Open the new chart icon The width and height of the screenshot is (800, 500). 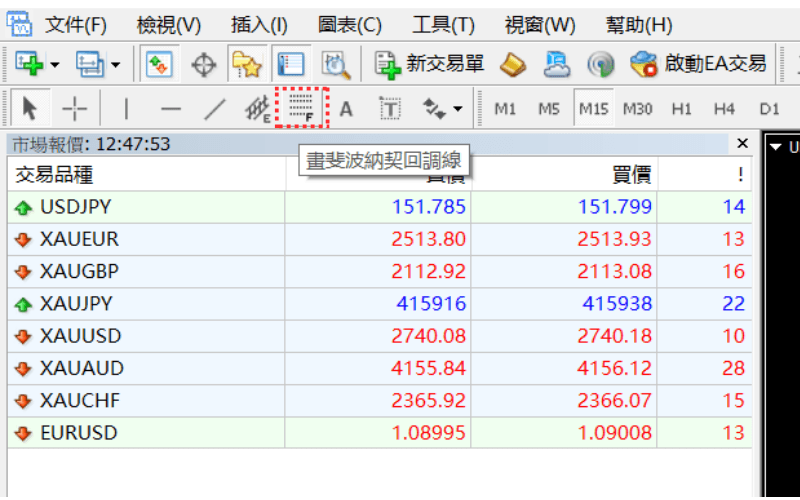(31, 65)
